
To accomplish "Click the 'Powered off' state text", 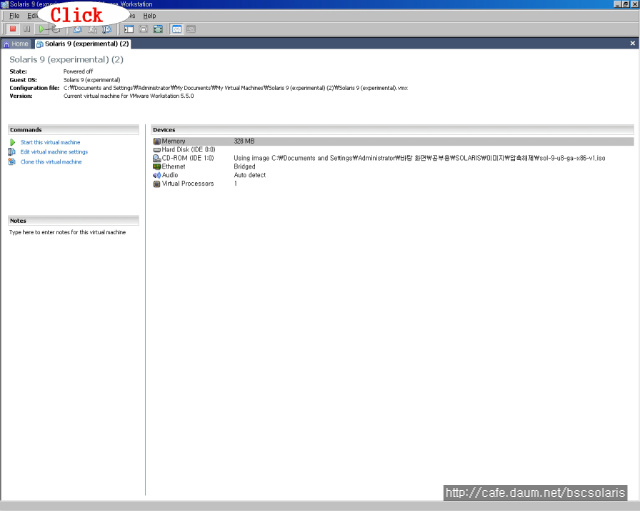I will click(78, 71).
